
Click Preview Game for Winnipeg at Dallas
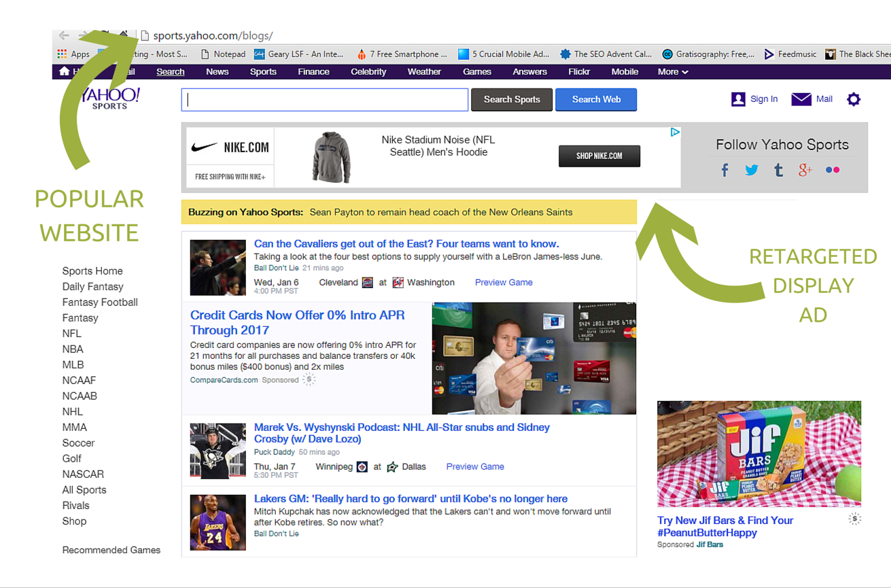[x=475, y=466]
